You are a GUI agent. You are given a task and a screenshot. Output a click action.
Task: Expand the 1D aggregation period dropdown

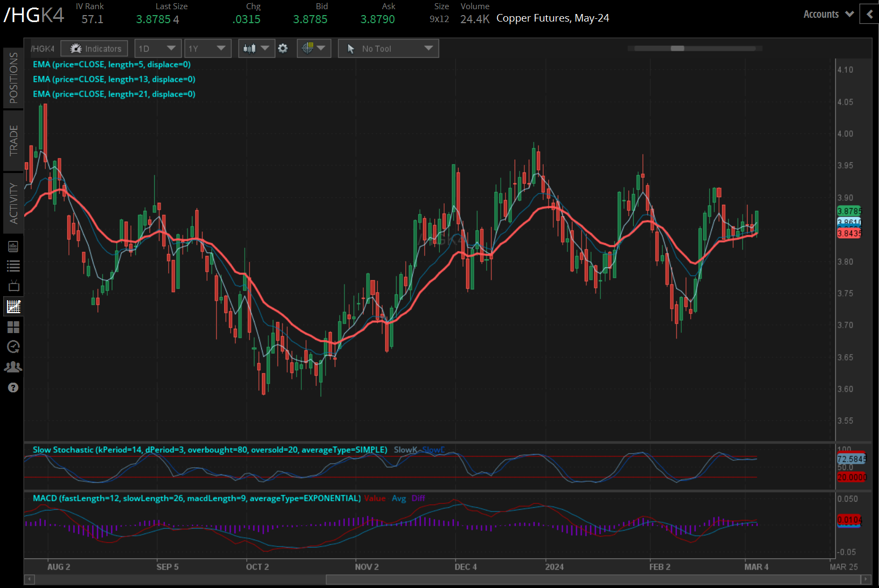click(157, 49)
